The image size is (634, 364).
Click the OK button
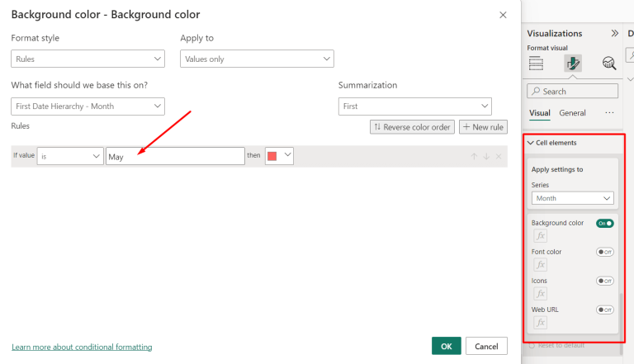446,346
